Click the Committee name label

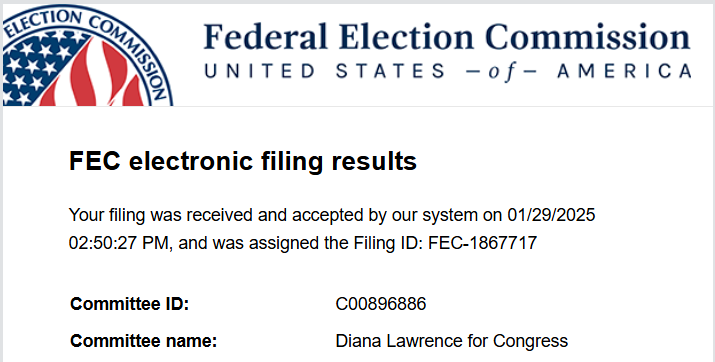[x=144, y=341]
